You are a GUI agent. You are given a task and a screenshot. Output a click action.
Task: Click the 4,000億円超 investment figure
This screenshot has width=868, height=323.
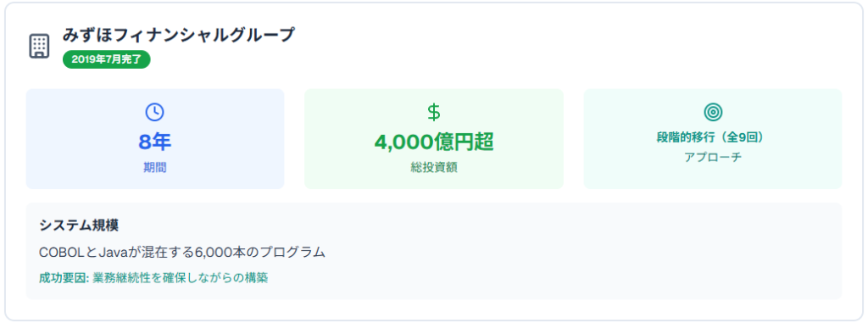tap(434, 142)
